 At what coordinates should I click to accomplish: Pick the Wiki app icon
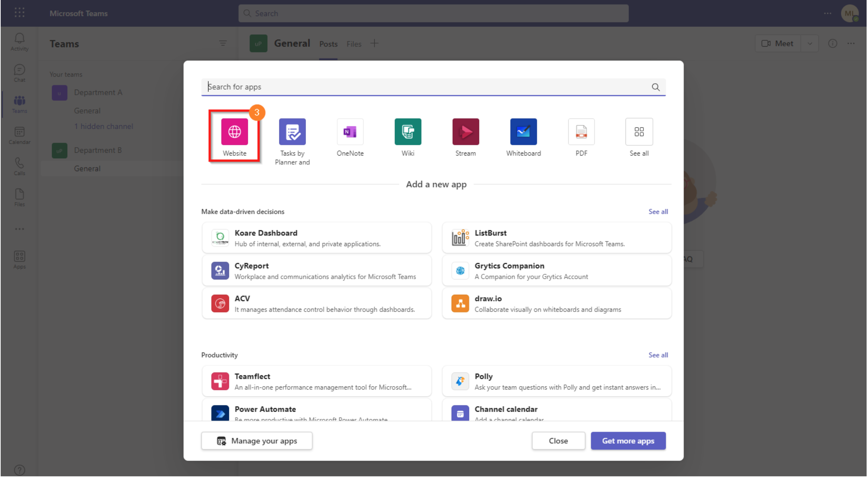click(x=408, y=132)
